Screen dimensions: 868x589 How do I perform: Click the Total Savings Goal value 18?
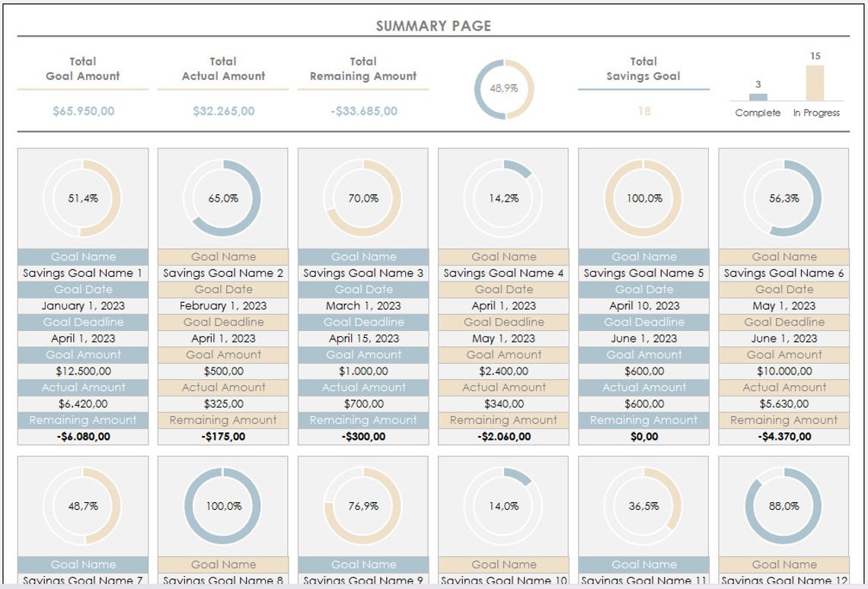click(643, 110)
